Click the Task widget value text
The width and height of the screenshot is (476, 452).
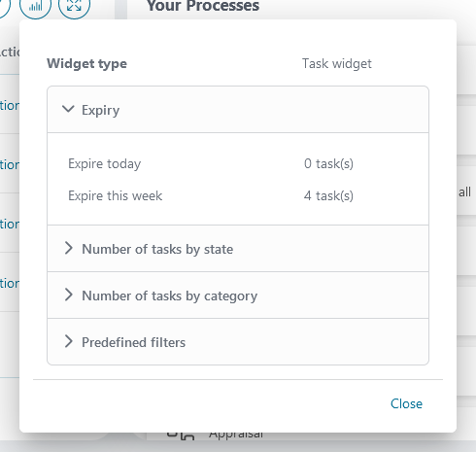point(337,63)
